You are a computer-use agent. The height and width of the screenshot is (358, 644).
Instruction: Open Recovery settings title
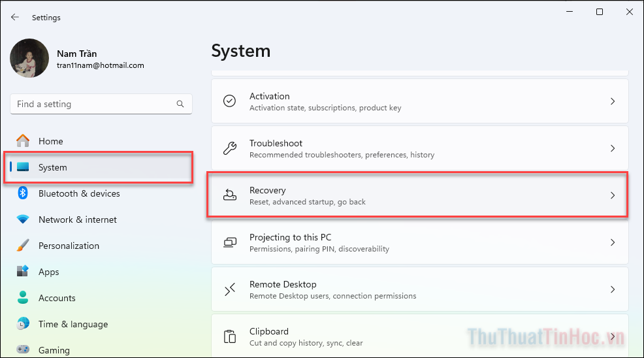267,190
